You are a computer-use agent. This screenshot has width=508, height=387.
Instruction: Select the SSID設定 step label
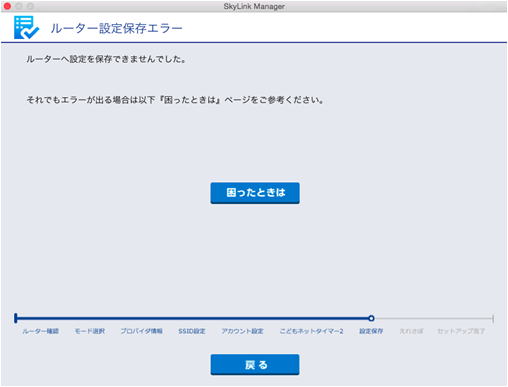pyautogui.click(x=192, y=331)
